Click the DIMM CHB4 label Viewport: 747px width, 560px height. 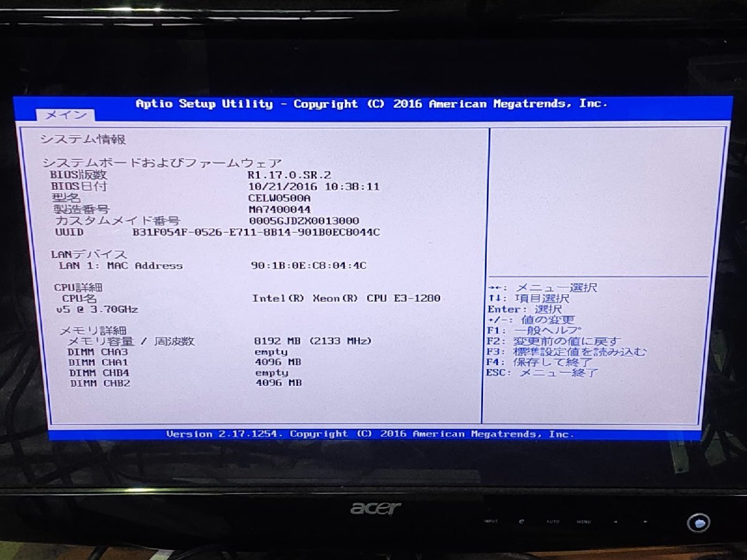[100, 373]
